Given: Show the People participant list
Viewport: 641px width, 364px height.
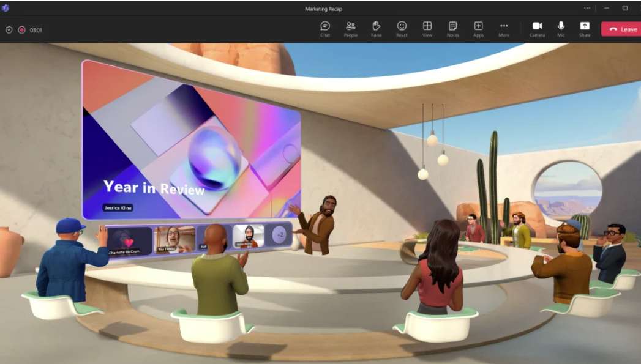Looking at the screenshot, I should click(351, 28).
